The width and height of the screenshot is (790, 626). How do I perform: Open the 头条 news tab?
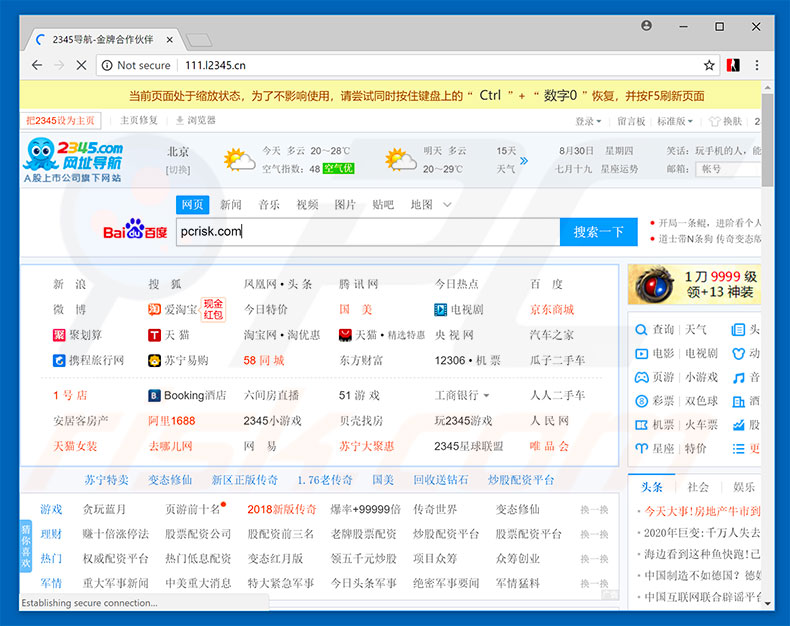tap(651, 487)
